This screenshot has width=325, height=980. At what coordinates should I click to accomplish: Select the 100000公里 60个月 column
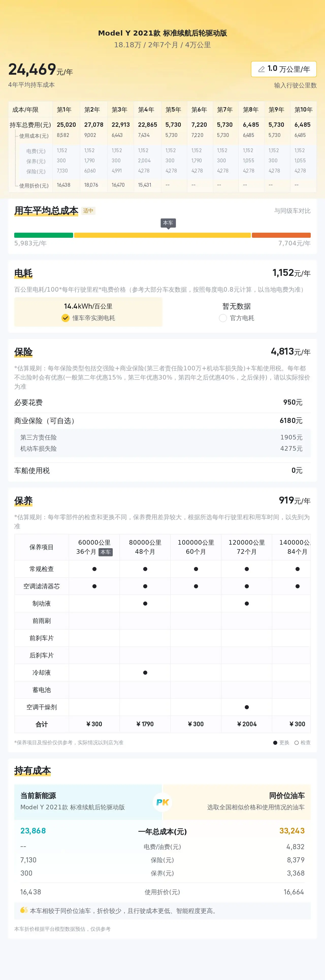tap(196, 547)
